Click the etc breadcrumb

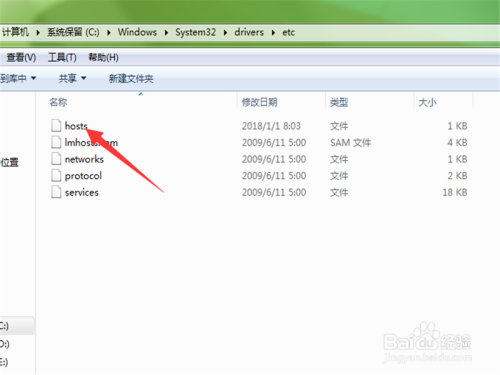click(289, 32)
